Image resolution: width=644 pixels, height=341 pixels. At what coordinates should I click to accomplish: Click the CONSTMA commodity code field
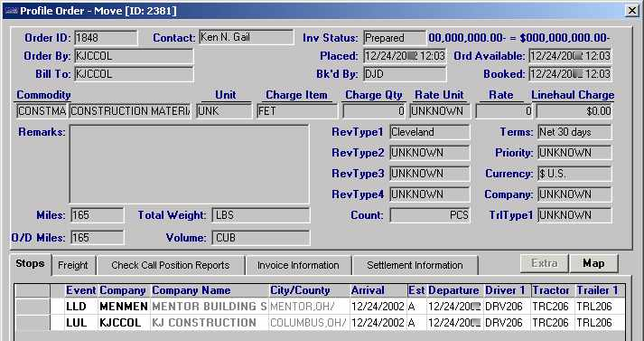(42, 111)
